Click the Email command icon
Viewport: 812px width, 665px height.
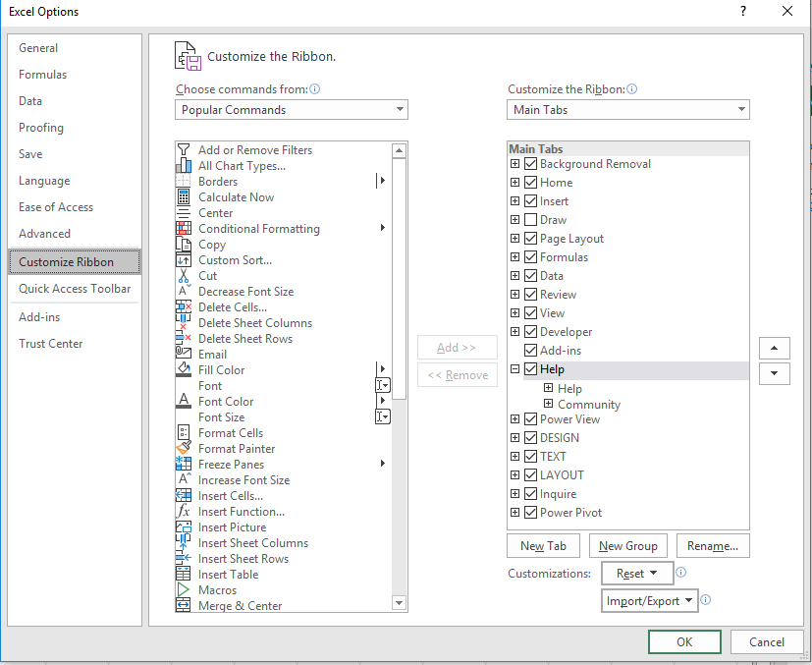tap(184, 355)
